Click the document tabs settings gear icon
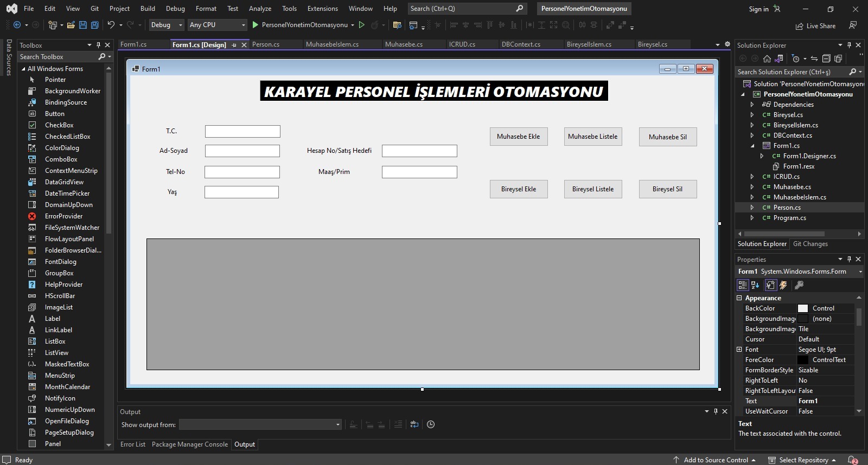Viewport: 868px width, 465px height. tap(727, 44)
